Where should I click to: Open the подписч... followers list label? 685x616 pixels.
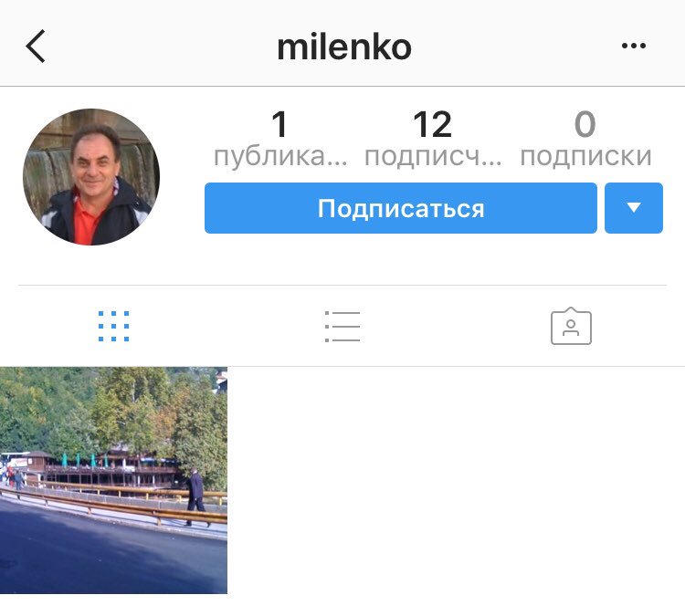point(433,156)
